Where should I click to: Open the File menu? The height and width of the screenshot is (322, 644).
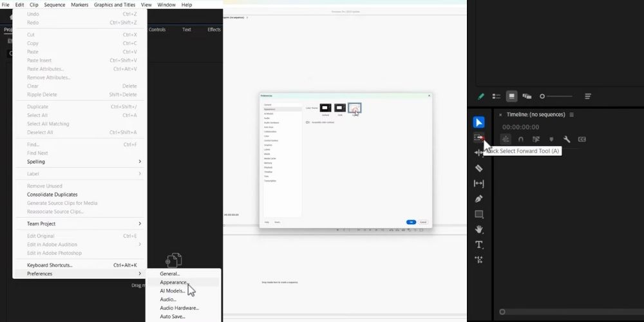click(x=6, y=5)
